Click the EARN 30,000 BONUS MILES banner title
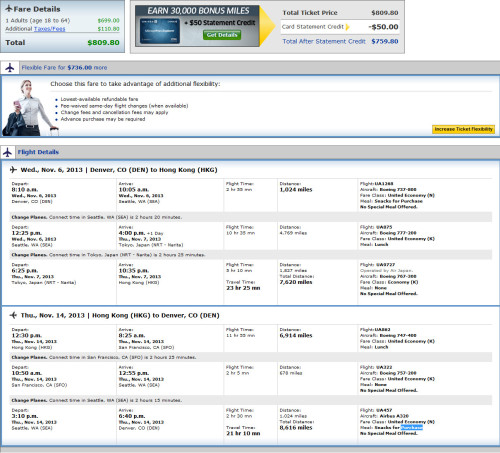The image size is (500, 453). [x=198, y=11]
